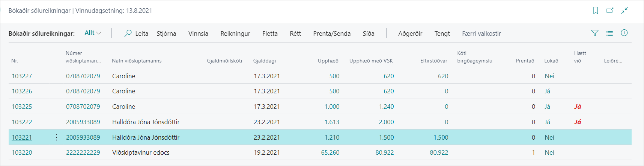Click the bookmark icon in header
Screen dimensions: 644x166
[x=595, y=11]
